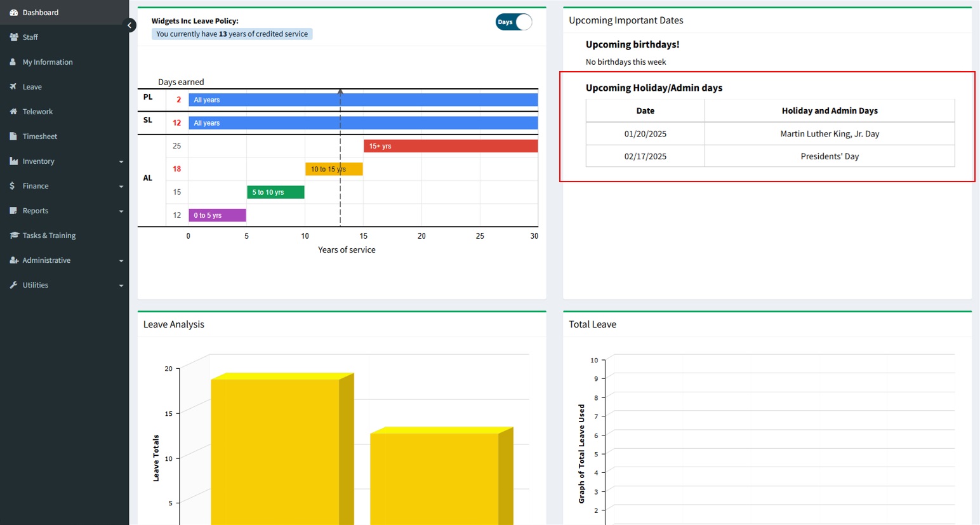980x525 pixels.
Task: Go to the Telework section
Action: pyautogui.click(x=37, y=112)
